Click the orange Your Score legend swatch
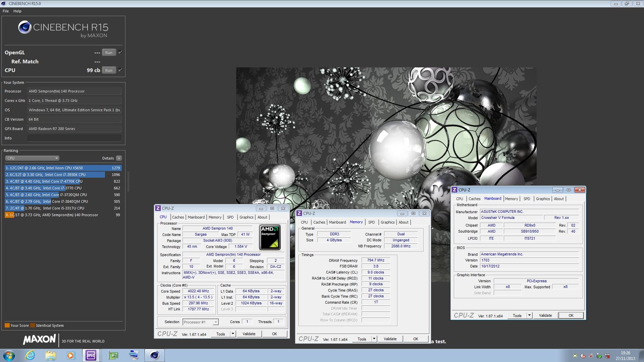Screen dimensions: 644x362 click(x=7, y=325)
